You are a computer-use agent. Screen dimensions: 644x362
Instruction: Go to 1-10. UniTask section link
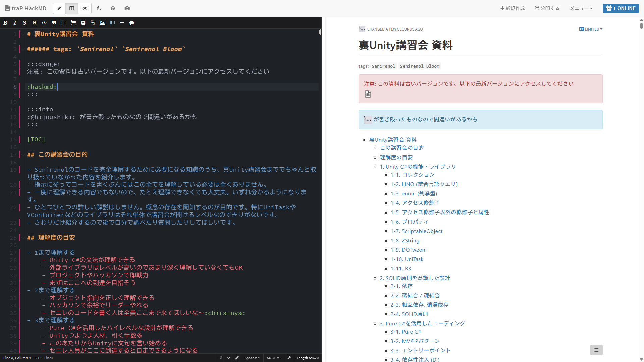tap(407, 259)
